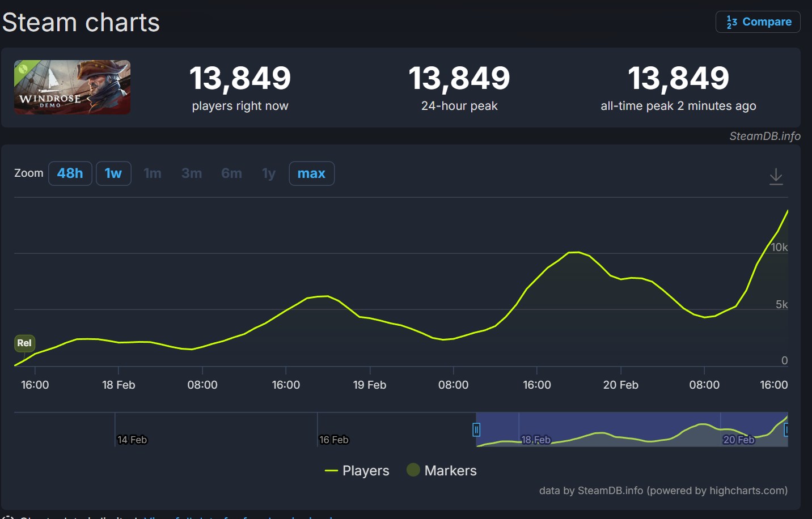Screen dimensions: 812x519
Task: Click the Windrose Demo game thumbnail
Action: [x=72, y=87]
